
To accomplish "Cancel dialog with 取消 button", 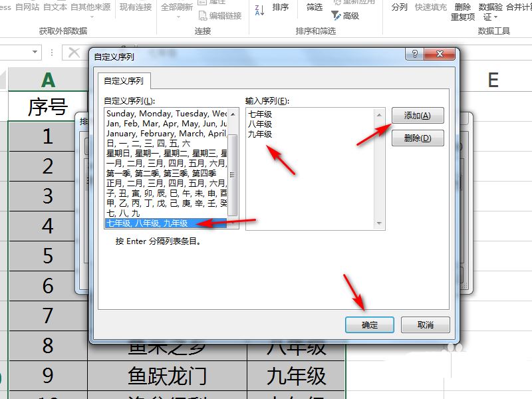I will tap(425, 325).
